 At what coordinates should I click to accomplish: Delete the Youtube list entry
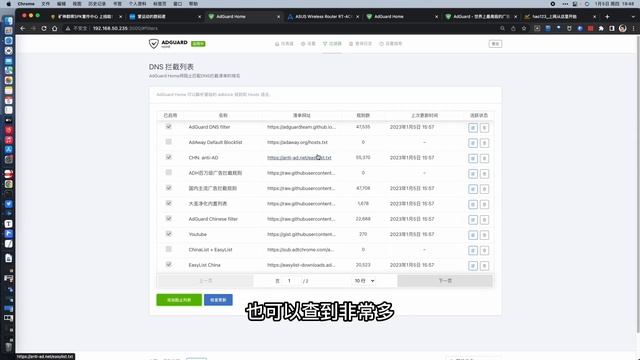coord(484,235)
